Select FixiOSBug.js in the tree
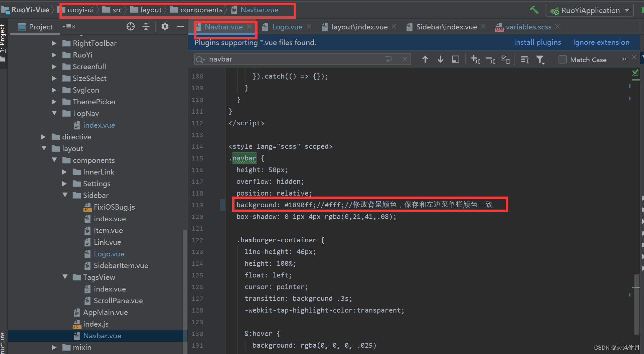 (109, 207)
